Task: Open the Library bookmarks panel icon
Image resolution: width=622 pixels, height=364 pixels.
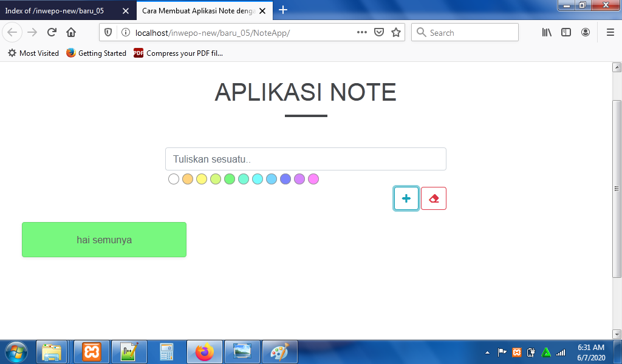Action: [x=547, y=33]
